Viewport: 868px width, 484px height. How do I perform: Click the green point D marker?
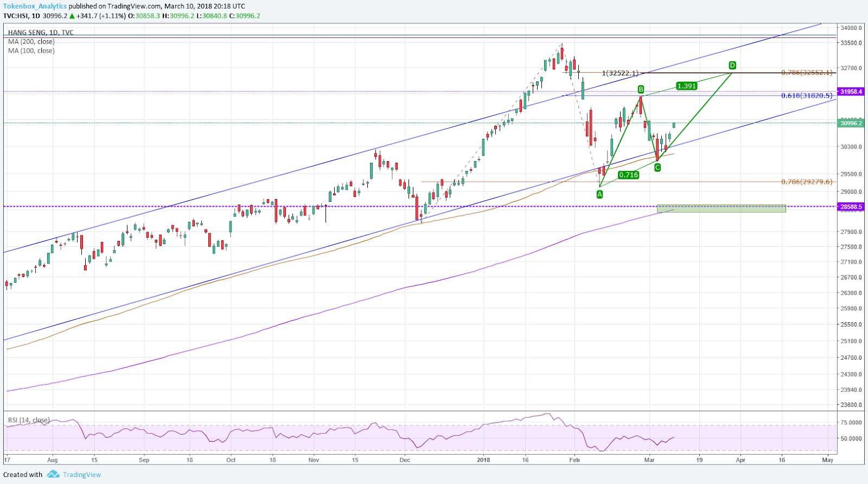coord(732,66)
